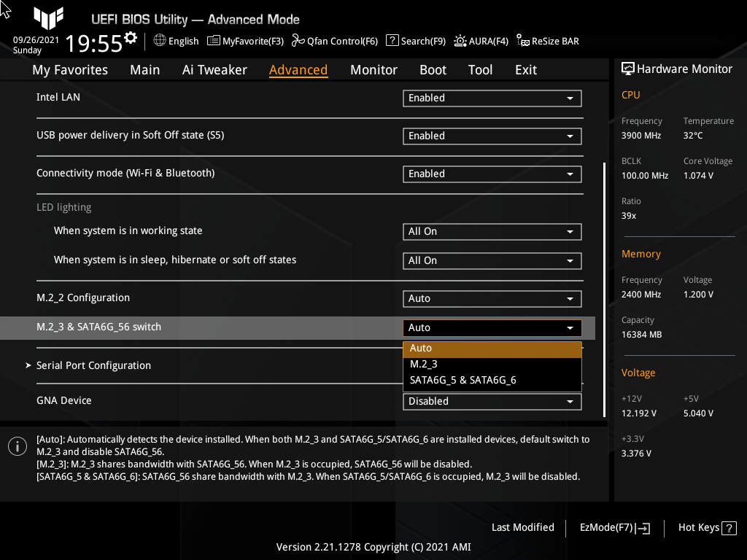Change language via the English globe icon
This screenshot has width=747, height=560.
176,41
